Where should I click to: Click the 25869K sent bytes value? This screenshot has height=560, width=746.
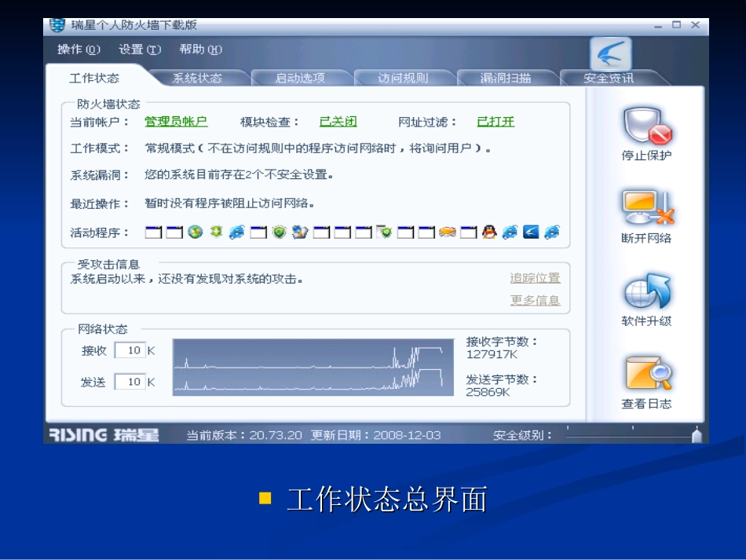(x=488, y=392)
